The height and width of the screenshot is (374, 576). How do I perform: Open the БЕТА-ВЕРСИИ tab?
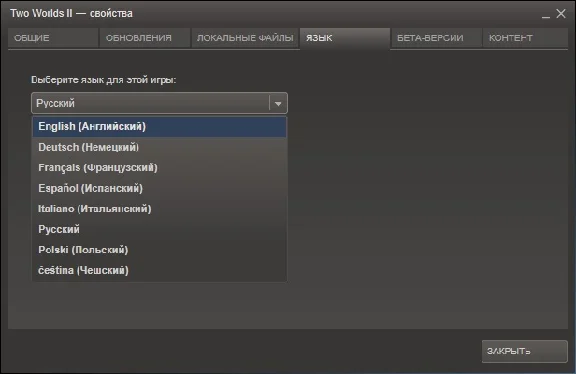coord(436,38)
